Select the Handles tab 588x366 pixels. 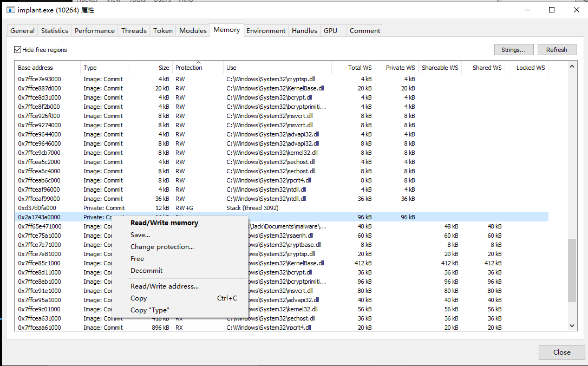[304, 31]
